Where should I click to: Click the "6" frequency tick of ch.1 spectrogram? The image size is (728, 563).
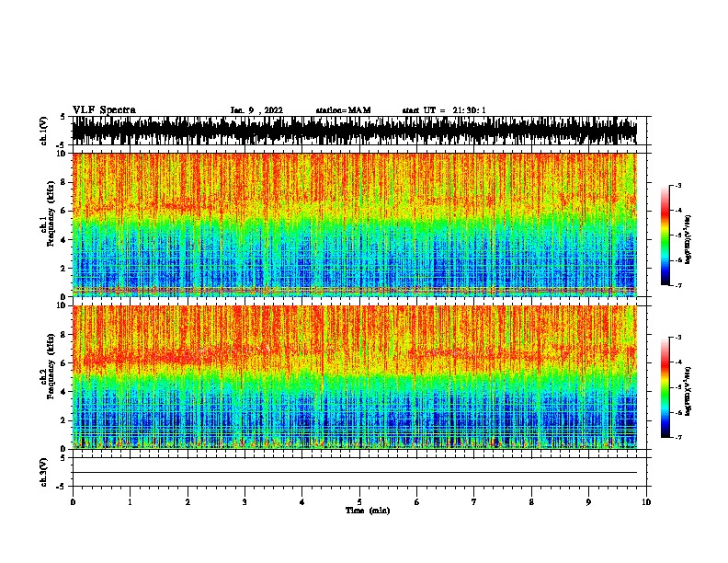63,211
